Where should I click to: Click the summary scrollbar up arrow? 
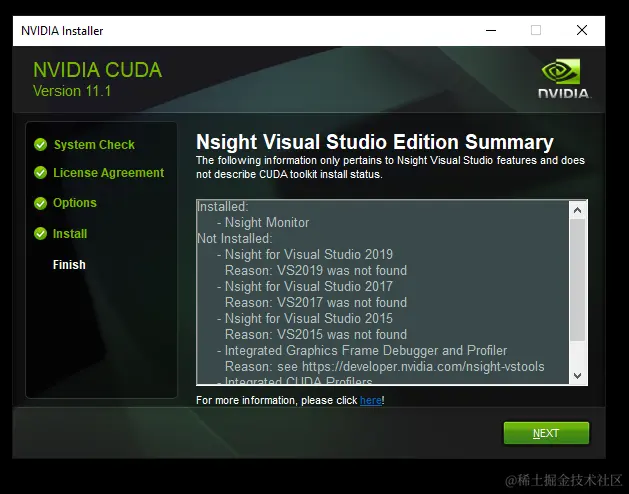(x=578, y=210)
